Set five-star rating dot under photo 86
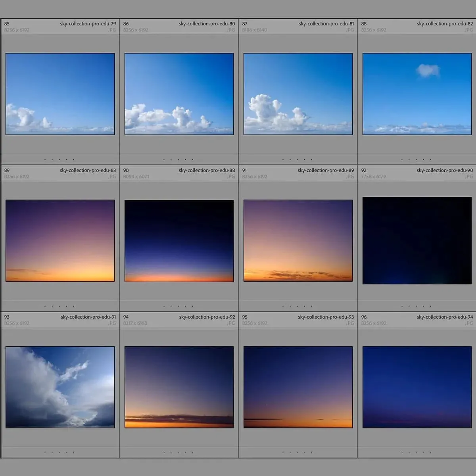 coord(193,160)
